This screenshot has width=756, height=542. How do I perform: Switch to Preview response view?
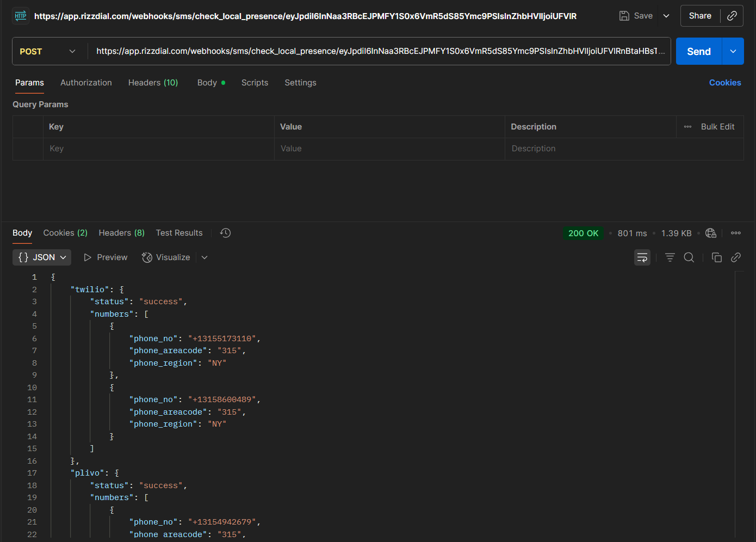(106, 257)
